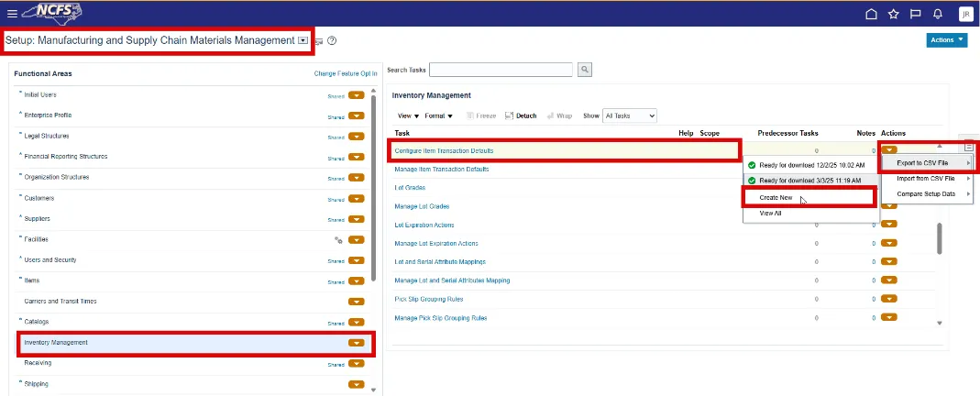Open Catalogs actions dropdown
This screenshot has height=396, width=980.
pos(357,323)
